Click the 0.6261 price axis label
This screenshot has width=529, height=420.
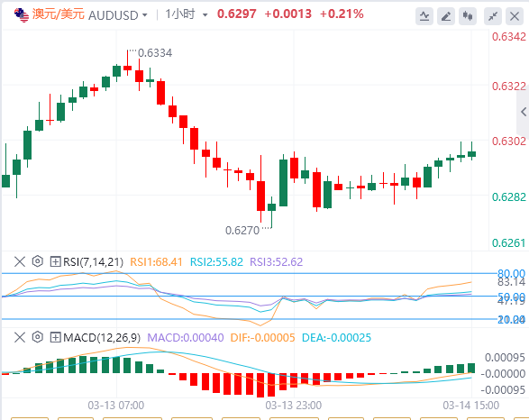pyautogui.click(x=509, y=242)
